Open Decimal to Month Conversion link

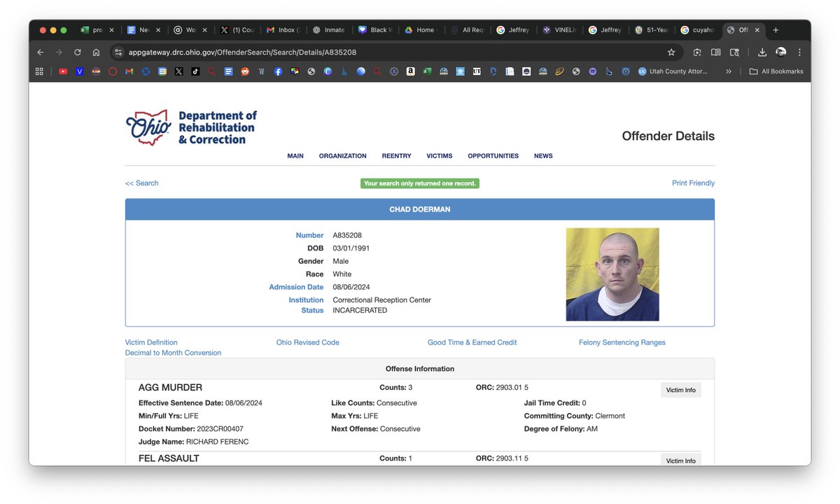pos(173,353)
